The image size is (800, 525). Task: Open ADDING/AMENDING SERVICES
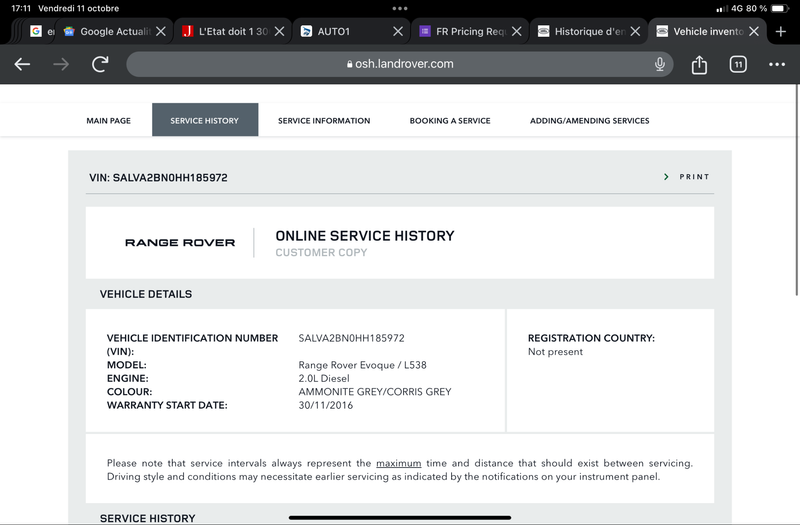[590, 121]
